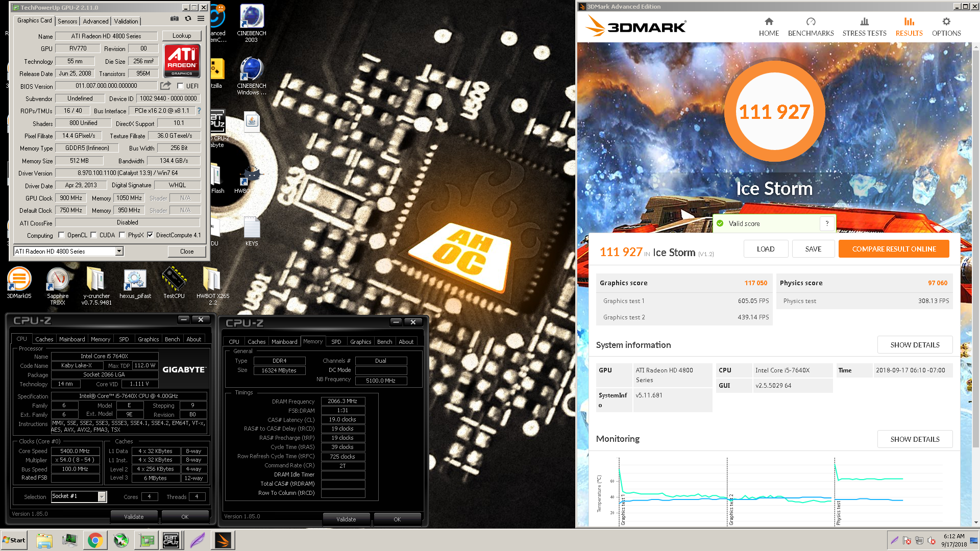Click Validate in left CPU-Z window
Image resolution: width=980 pixels, height=551 pixels.
pos(134,517)
